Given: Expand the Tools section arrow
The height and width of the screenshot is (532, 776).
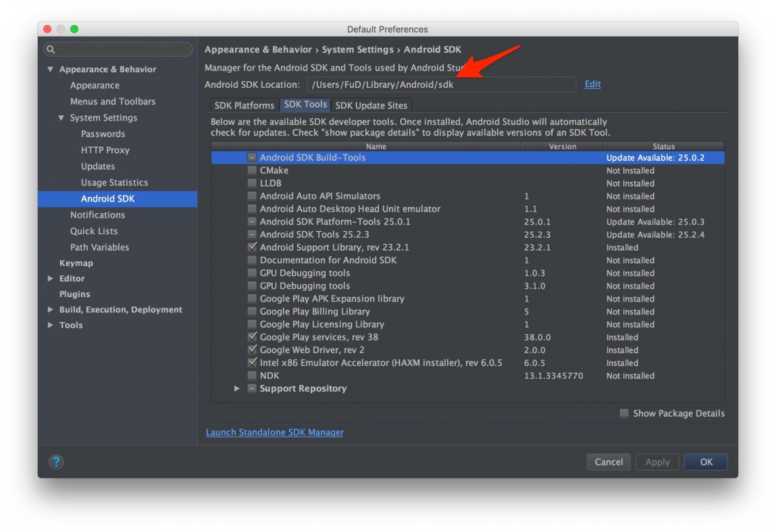Looking at the screenshot, I should 51,325.
